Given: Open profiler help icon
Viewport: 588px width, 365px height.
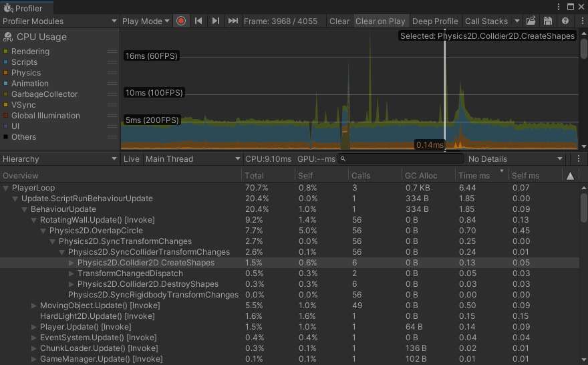Looking at the screenshot, I should pyautogui.click(x=565, y=21).
